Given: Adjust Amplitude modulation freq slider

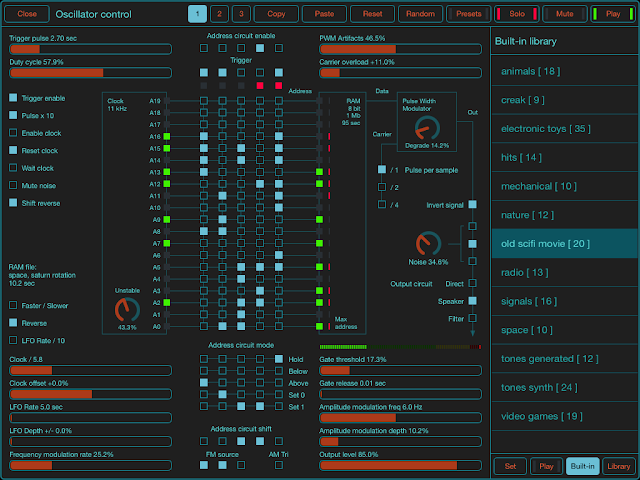Looking at the screenshot, I should coord(400,418).
